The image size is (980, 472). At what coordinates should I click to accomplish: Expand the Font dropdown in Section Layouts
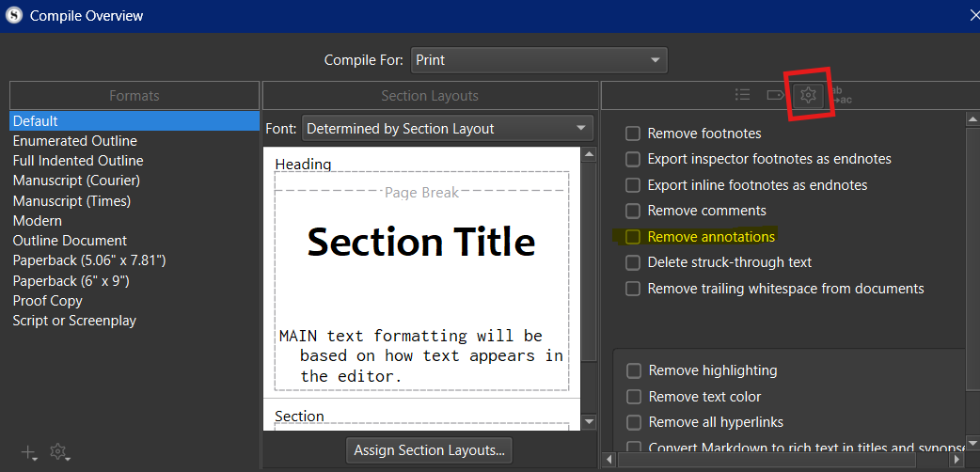(x=447, y=129)
